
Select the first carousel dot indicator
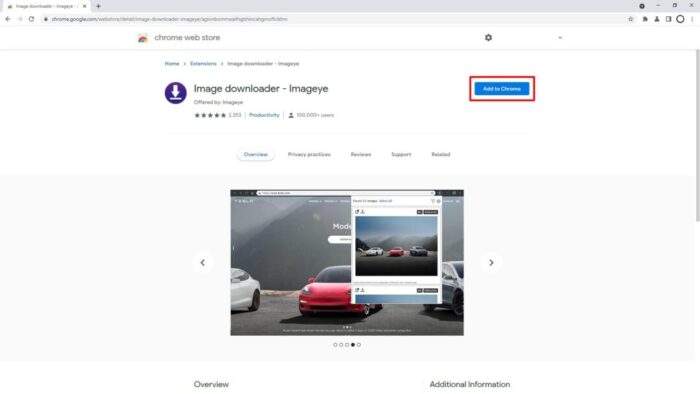335,344
